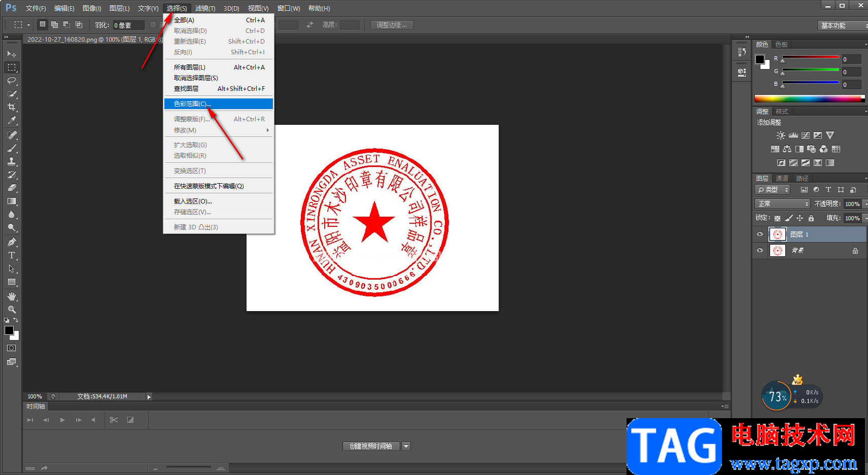Play the timeline

[62, 420]
